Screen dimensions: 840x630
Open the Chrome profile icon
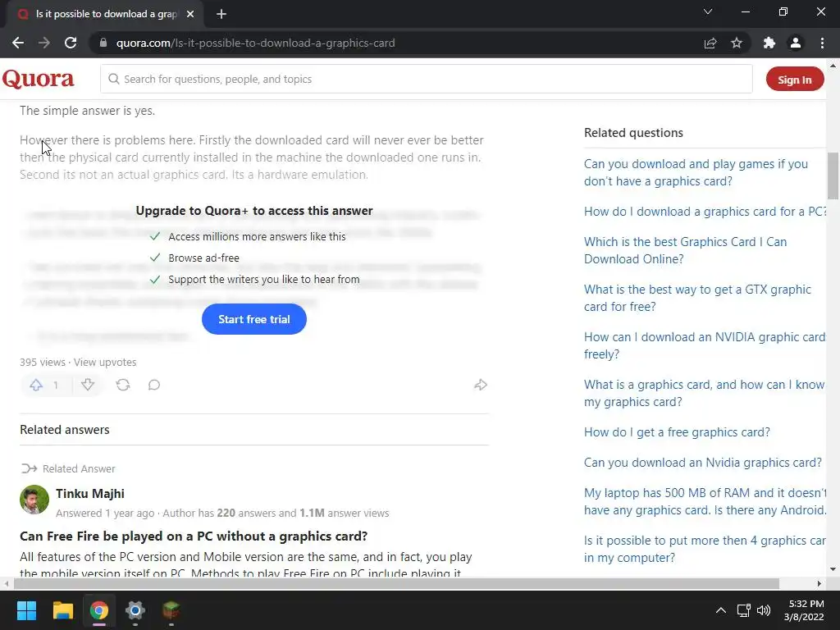click(x=796, y=43)
